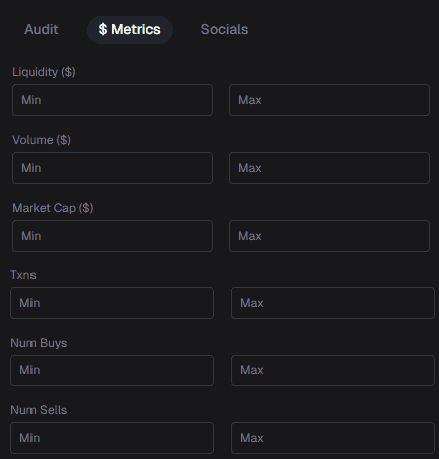Select the $ Metrics tab
The width and height of the screenshot is (439, 459).
[130, 30]
